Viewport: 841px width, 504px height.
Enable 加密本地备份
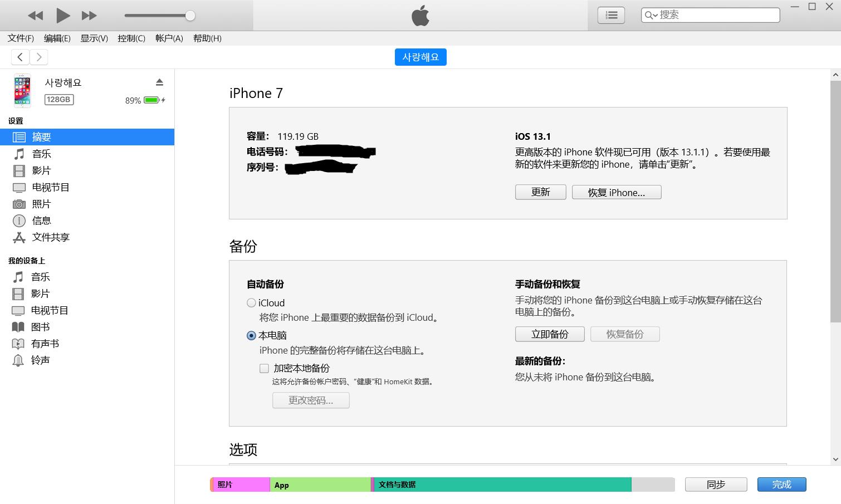[265, 368]
